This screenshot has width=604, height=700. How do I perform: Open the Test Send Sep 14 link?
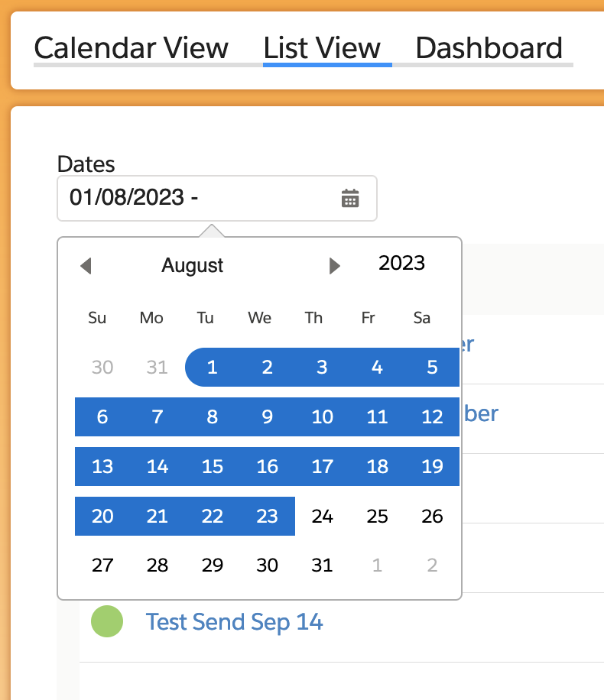coord(234,622)
